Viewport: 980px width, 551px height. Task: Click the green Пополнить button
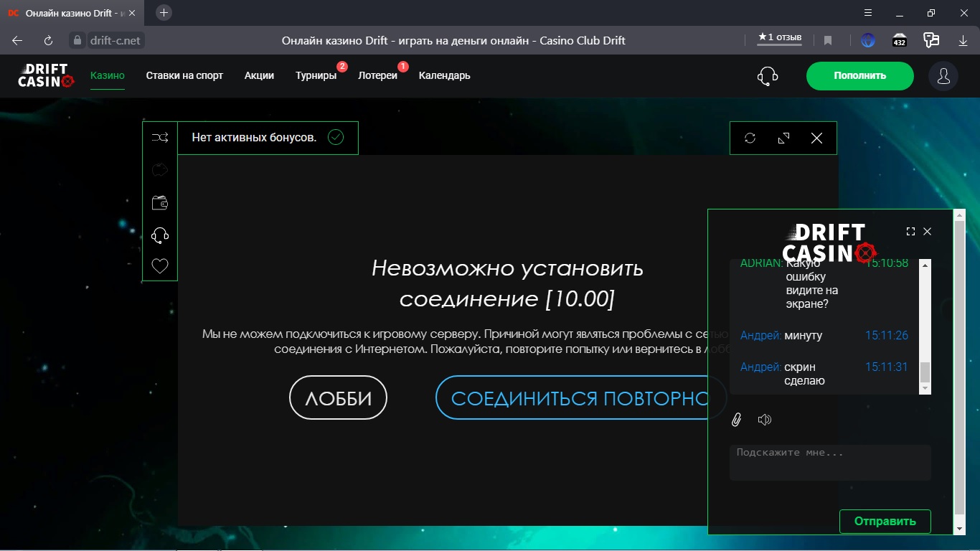click(x=859, y=75)
